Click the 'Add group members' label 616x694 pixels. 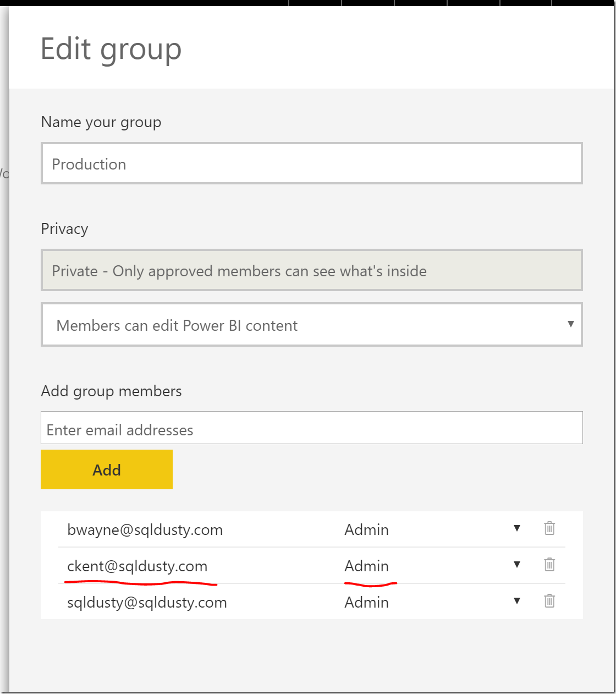click(111, 391)
